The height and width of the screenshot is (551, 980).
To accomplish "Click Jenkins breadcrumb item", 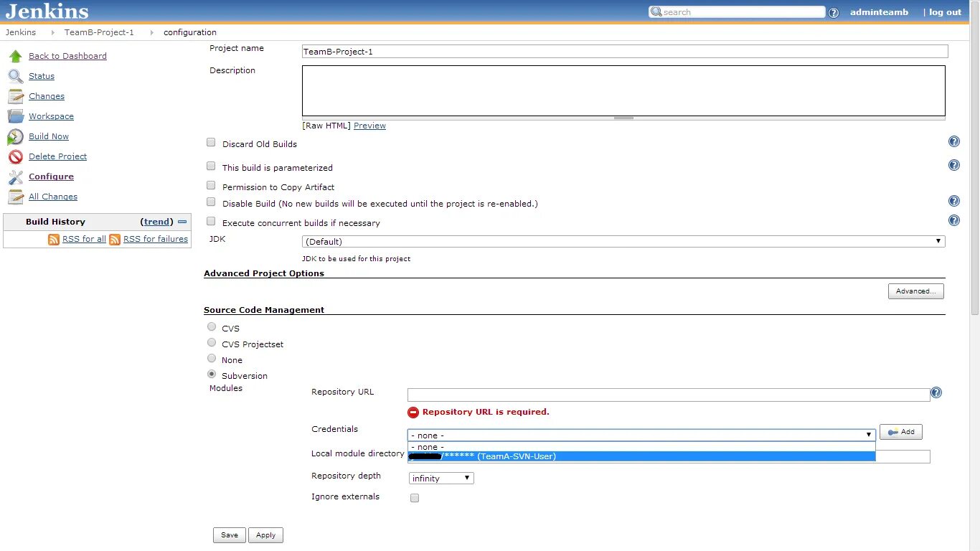I will 21,32.
